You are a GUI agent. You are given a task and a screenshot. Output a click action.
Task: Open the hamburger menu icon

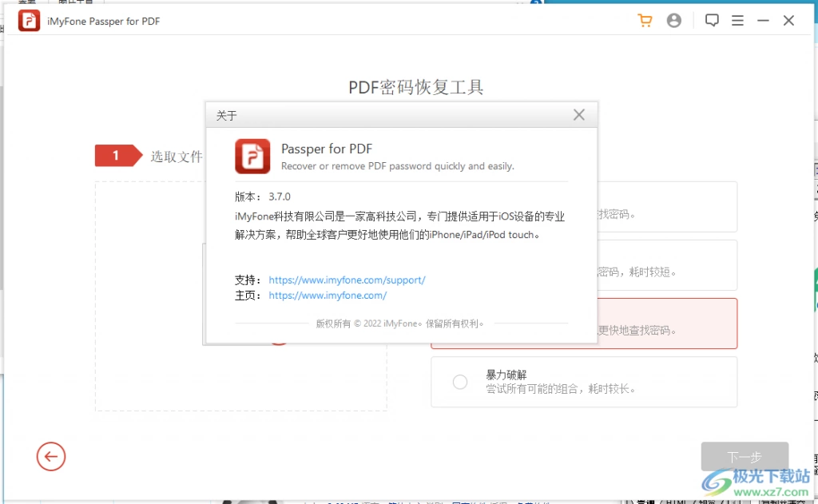[x=737, y=20]
